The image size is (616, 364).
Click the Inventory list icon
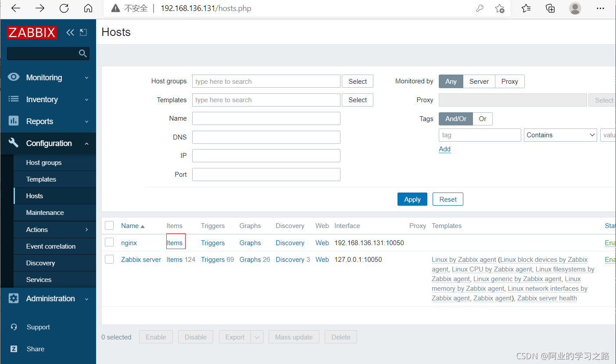tap(14, 99)
